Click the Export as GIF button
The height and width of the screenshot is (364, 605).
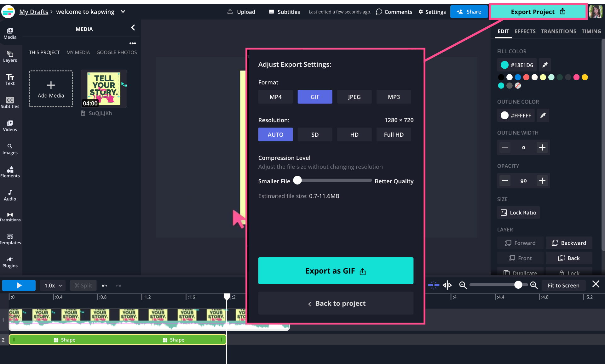[x=336, y=271]
